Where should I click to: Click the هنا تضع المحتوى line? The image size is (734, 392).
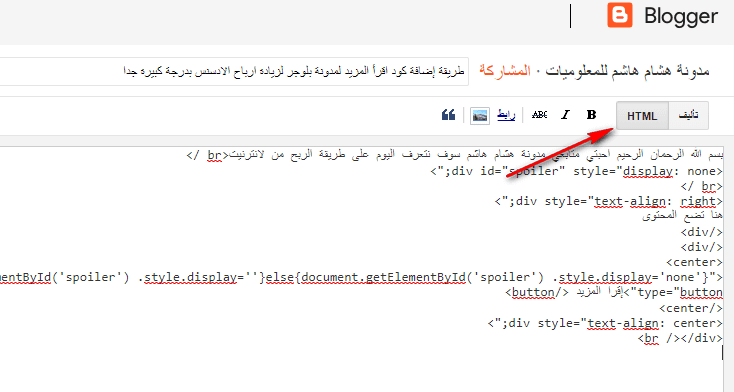683,215
